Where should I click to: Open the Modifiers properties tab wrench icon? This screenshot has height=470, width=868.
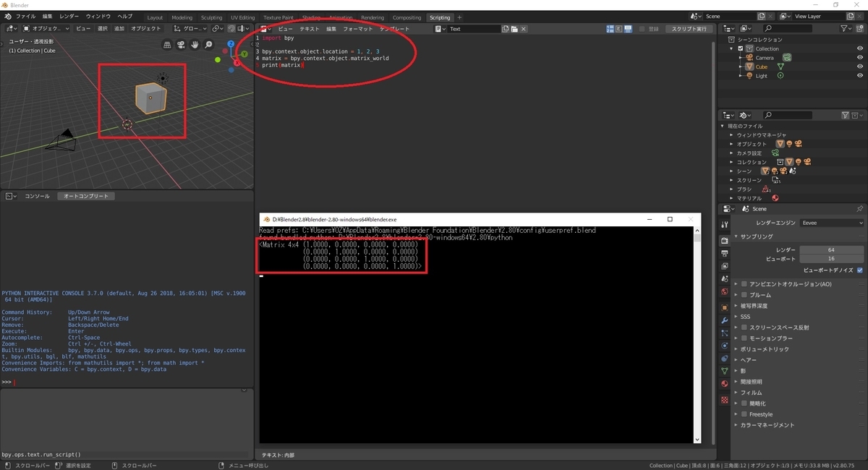[x=725, y=320]
